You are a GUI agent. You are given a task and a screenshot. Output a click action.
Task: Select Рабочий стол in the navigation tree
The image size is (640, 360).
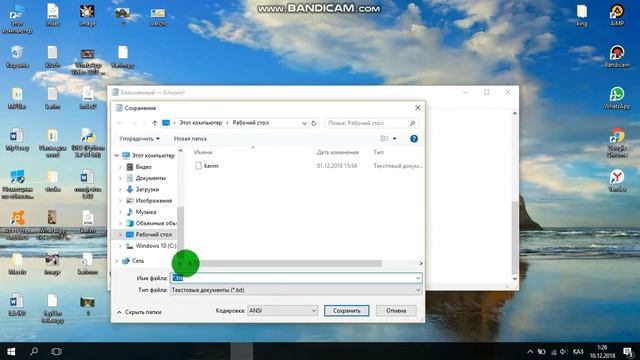153,235
